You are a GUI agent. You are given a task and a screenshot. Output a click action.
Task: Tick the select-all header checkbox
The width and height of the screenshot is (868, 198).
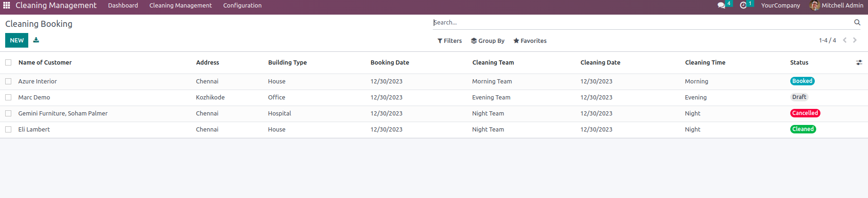(8, 62)
